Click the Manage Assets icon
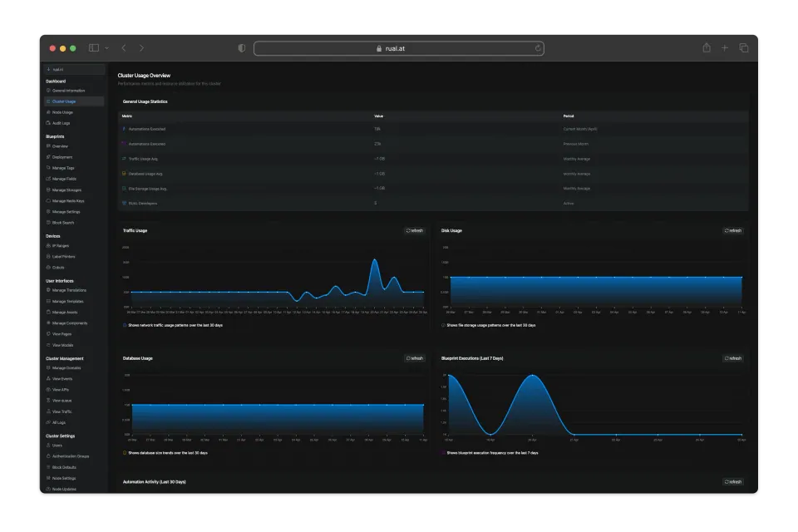Image resolution: width=798 pixels, height=532 pixels. coord(48,312)
